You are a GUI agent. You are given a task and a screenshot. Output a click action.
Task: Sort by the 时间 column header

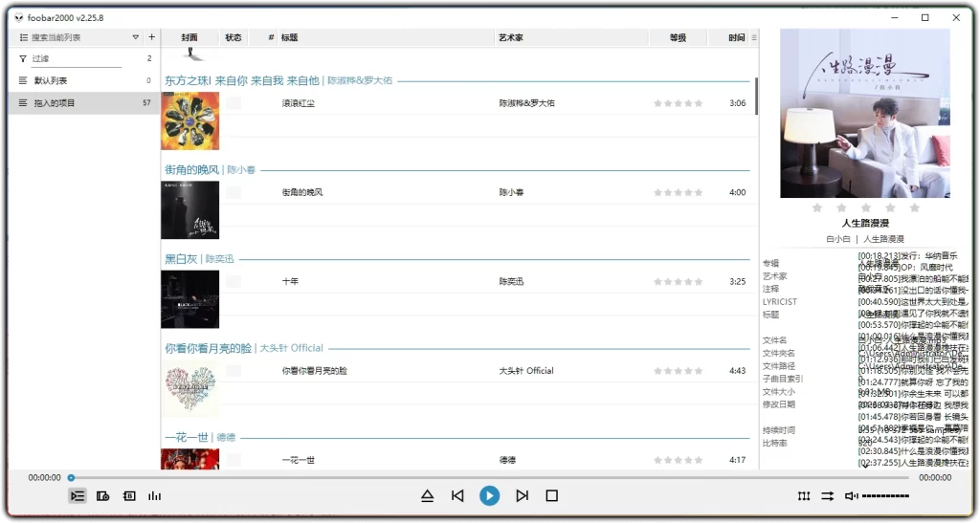point(728,37)
